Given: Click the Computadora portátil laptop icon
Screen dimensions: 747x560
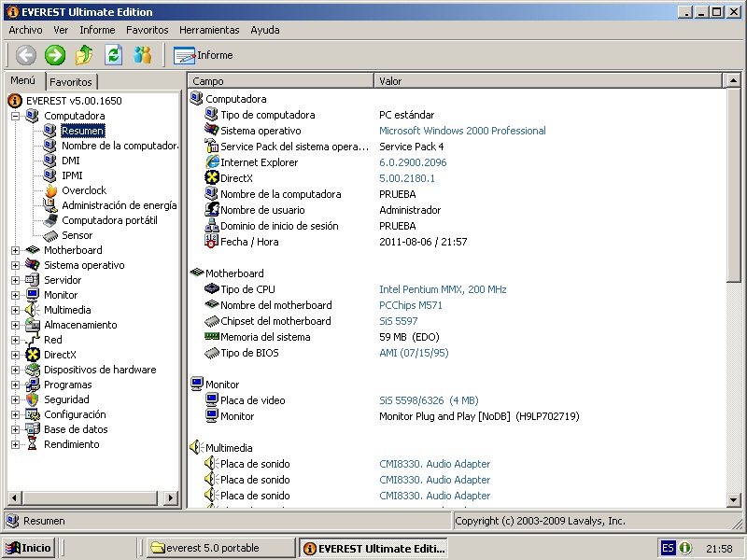Looking at the screenshot, I should pyautogui.click(x=50, y=220).
